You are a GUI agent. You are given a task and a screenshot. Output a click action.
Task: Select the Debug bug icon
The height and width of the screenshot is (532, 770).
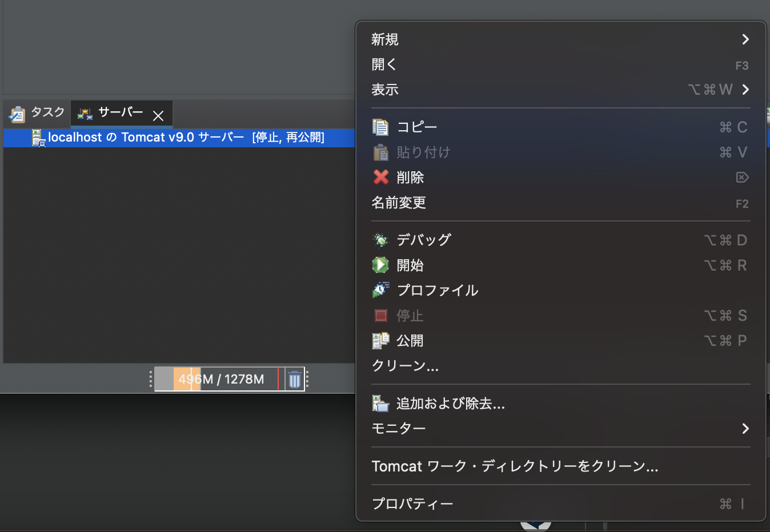pyautogui.click(x=380, y=239)
